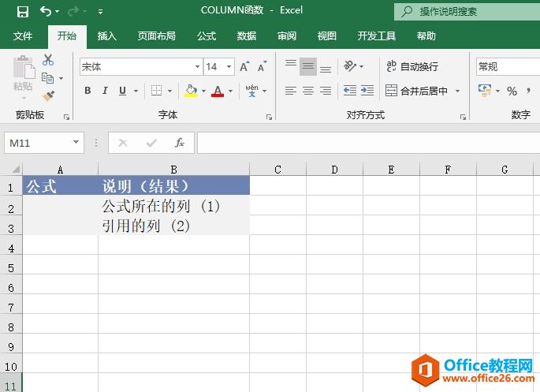540x392 pixels.
Task: Expand the underline style dropdown arrow
Action: point(136,91)
